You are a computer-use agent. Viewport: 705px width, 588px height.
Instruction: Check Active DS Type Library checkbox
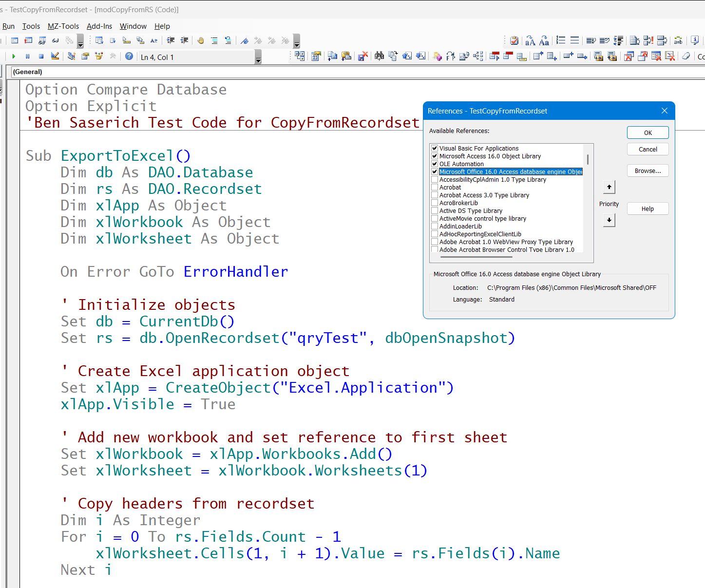click(x=435, y=210)
